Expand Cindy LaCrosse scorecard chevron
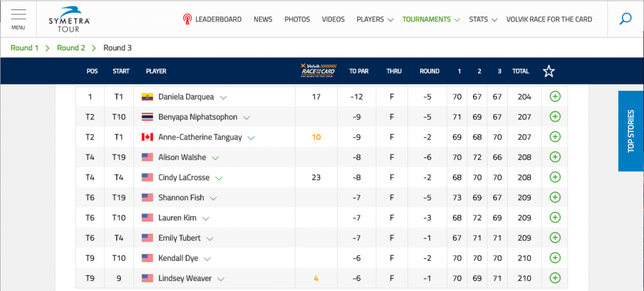This screenshot has width=644, height=291. [x=219, y=179]
